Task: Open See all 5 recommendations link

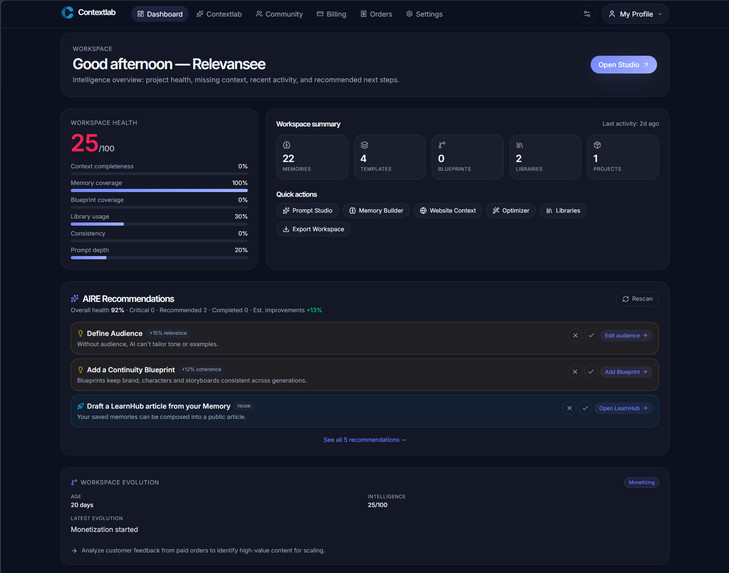Action: [365, 440]
